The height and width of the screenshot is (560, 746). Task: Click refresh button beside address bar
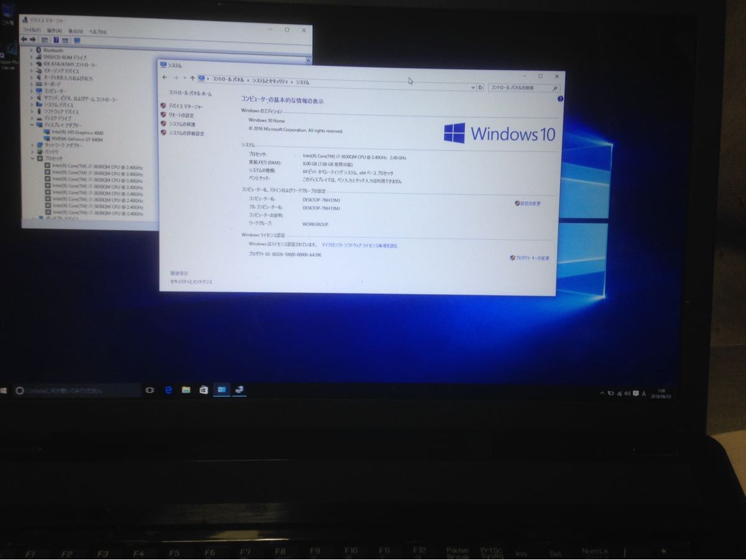[480, 88]
